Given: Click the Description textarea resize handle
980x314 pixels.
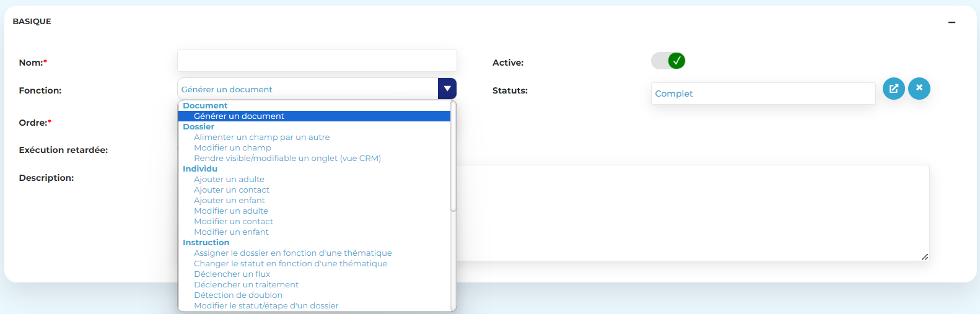Looking at the screenshot, I should pos(924,256).
